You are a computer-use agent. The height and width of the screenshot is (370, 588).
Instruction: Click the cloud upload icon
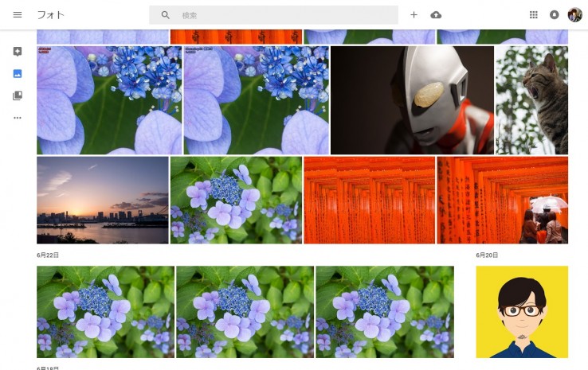click(436, 15)
